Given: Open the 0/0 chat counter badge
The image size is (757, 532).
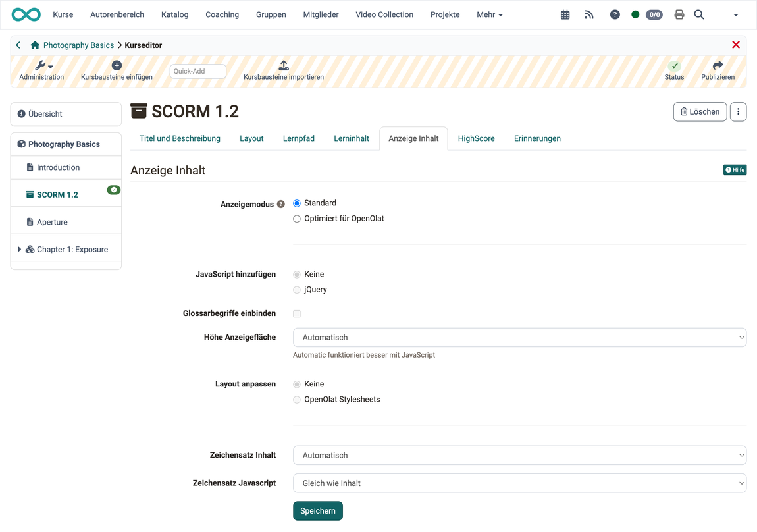Looking at the screenshot, I should (x=654, y=14).
